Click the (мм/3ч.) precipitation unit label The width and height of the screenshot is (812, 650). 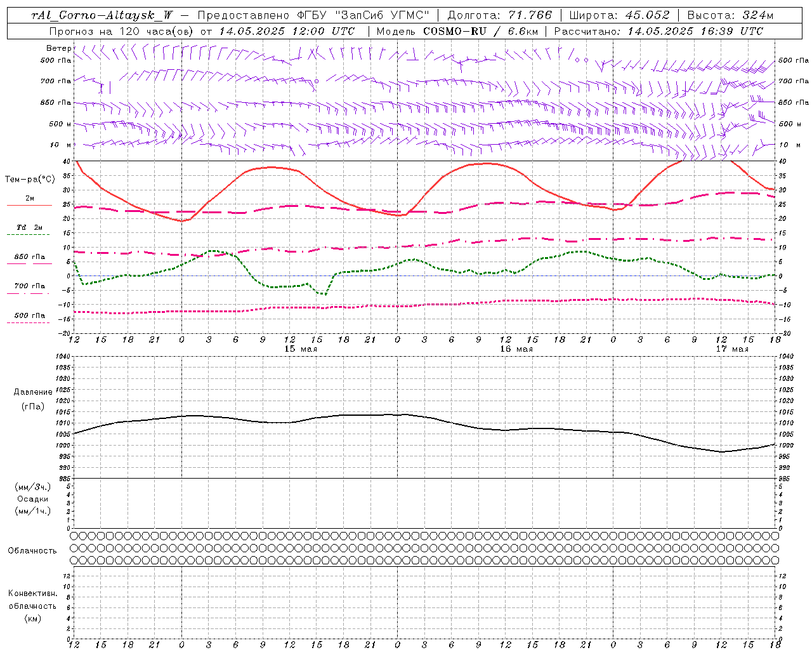point(33,487)
